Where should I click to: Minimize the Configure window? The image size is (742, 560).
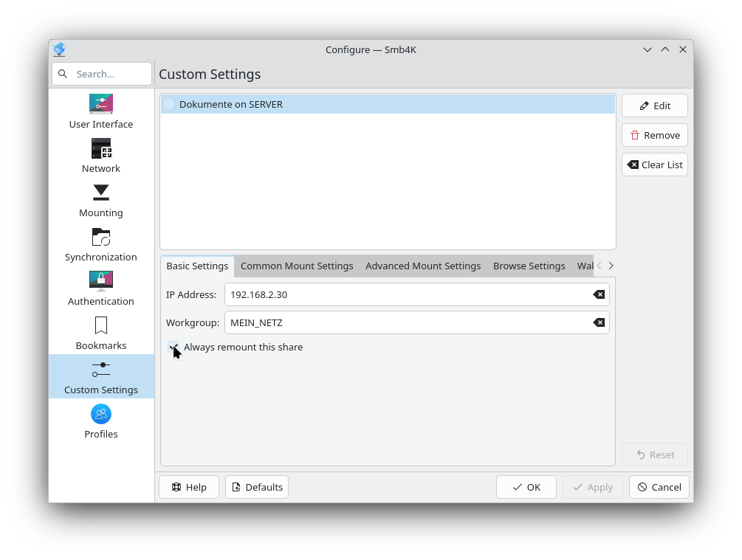[x=647, y=49]
